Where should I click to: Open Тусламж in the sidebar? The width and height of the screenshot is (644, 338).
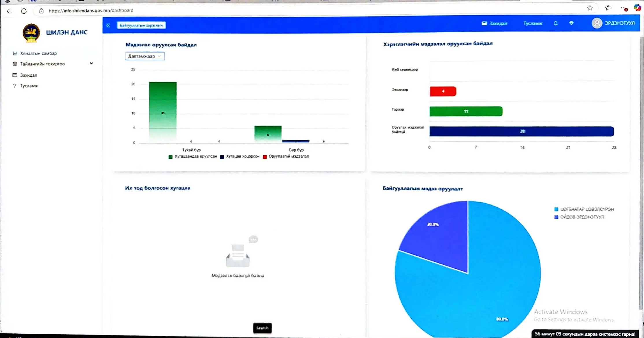coord(29,86)
